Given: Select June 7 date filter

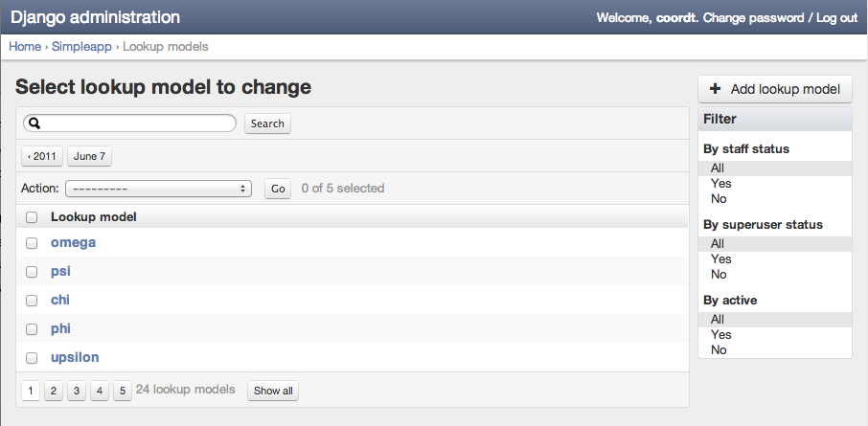Looking at the screenshot, I should (89, 156).
